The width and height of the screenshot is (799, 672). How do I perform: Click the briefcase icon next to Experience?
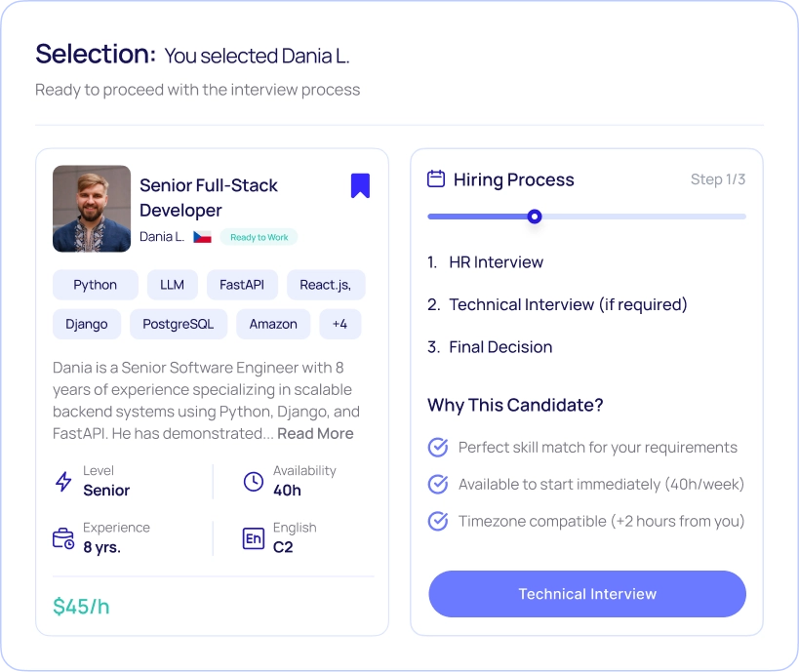(60, 537)
